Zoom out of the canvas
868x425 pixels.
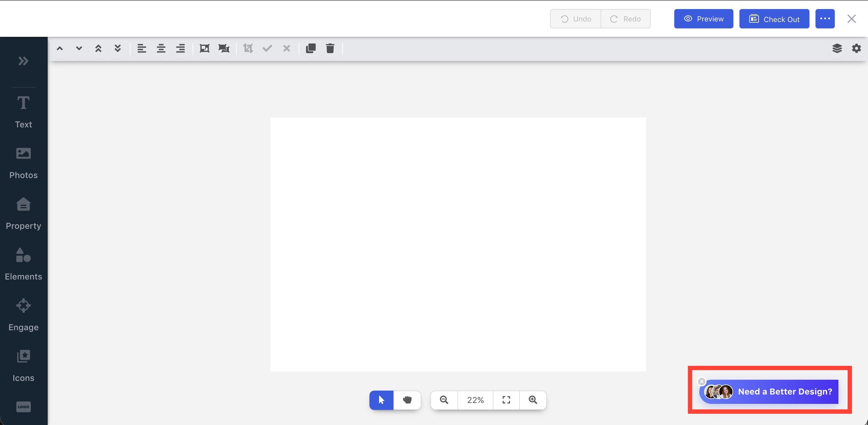[444, 400]
